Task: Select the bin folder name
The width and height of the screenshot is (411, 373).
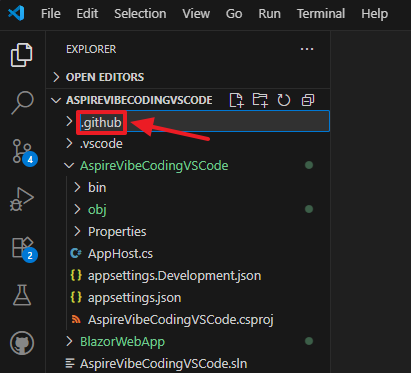Action: [97, 188]
